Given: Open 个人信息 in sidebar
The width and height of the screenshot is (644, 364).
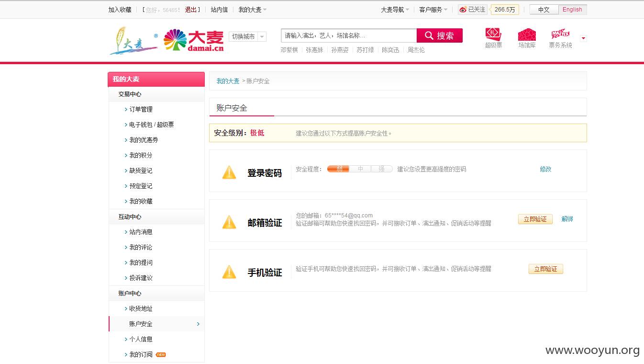Looking at the screenshot, I should click(x=141, y=339).
